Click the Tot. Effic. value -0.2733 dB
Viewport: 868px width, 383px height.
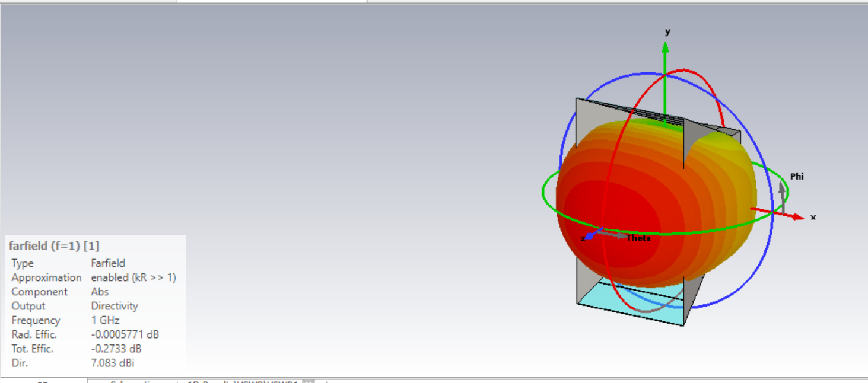point(116,349)
